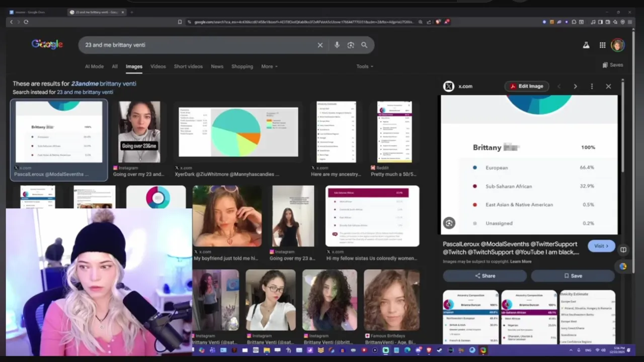Click the browser address bar URL
This screenshot has width=644, height=362.
click(304, 22)
